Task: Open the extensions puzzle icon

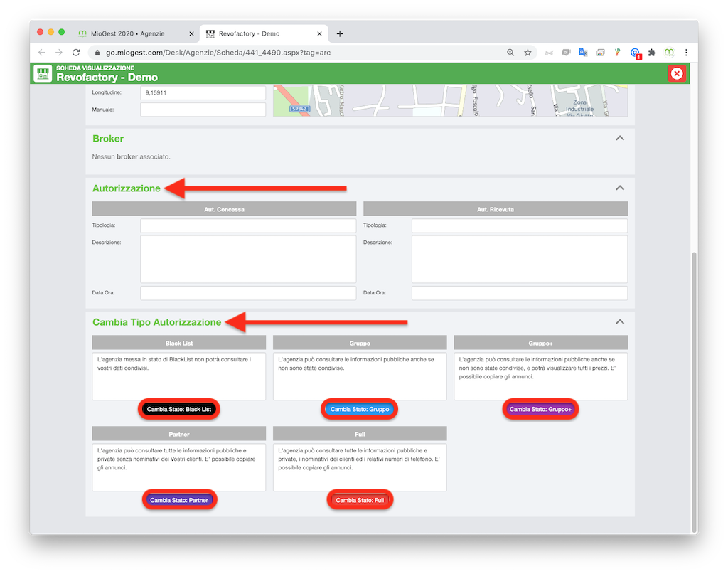Action: click(652, 53)
